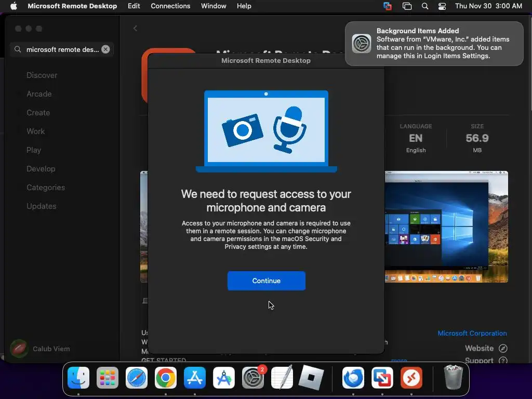Click the camera and microphone illustration
This screenshot has height=399, width=532.
(x=267, y=131)
